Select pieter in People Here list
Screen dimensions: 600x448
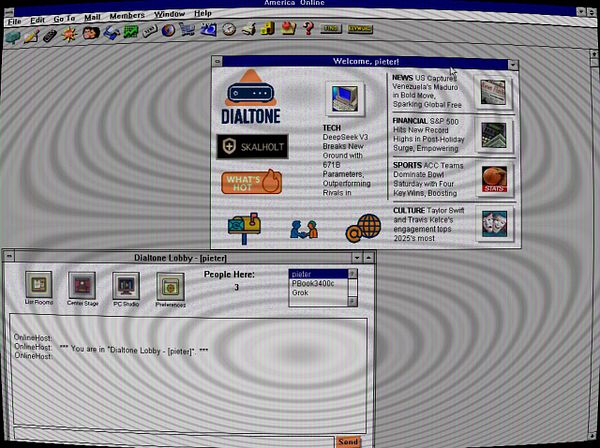click(318, 274)
